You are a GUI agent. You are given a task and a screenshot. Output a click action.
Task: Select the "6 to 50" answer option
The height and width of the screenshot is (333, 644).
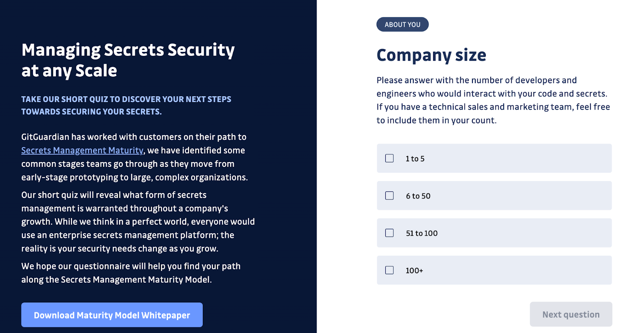pyautogui.click(x=494, y=195)
